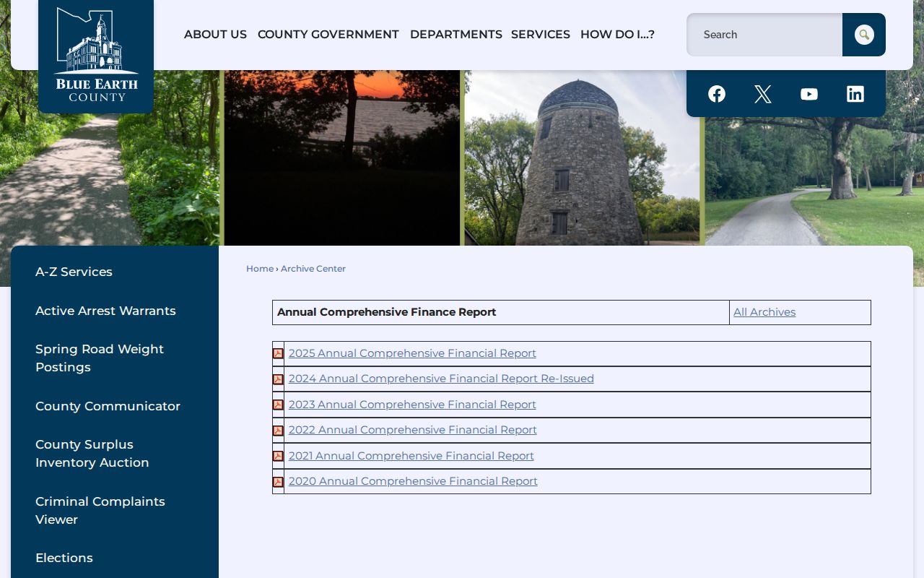Click PDF icon beside 2023 report
This screenshot has width=924, height=578.
(x=278, y=405)
